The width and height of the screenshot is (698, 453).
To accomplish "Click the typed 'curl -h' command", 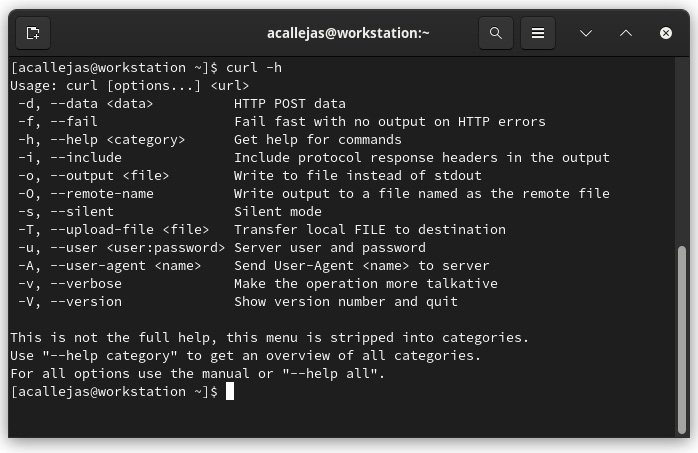I will click(254, 68).
